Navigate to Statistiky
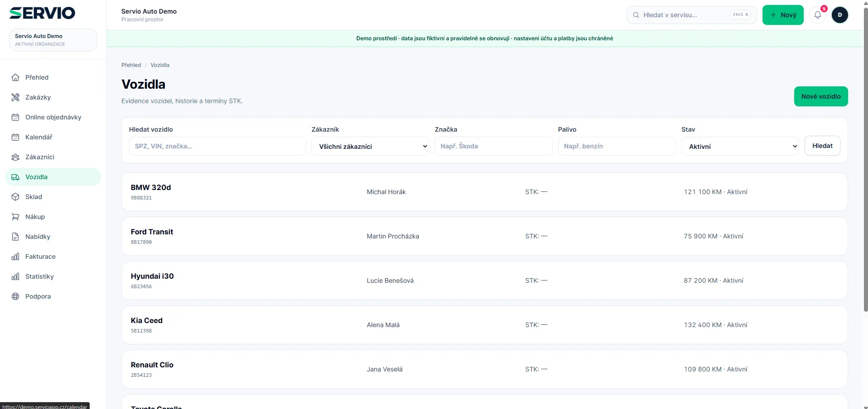868x409 pixels. click(53, 276)
